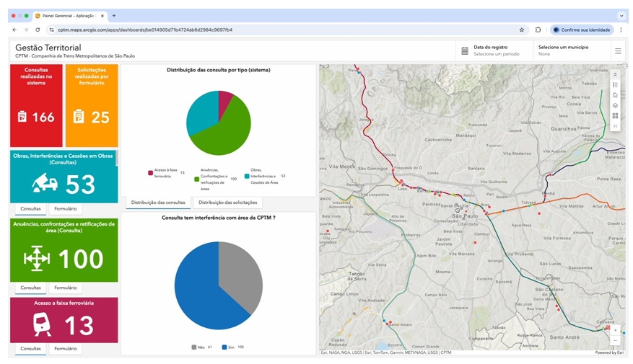
Task: Open the map layers list icon
Action: point(615,105)
